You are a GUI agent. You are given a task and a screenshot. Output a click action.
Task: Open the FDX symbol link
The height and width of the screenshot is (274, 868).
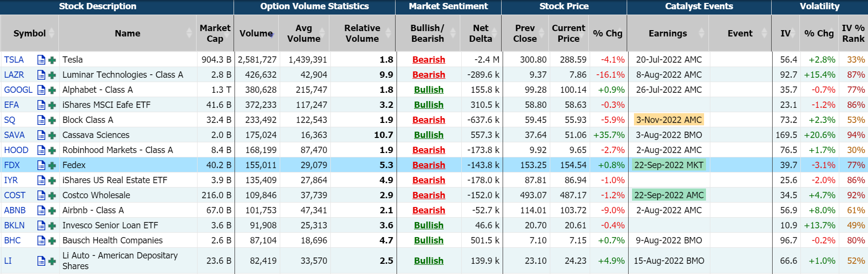point(12,165)
